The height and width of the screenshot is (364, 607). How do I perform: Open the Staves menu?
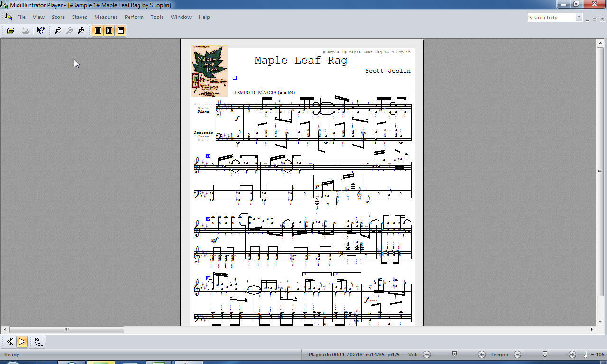[x=79, y=17]
